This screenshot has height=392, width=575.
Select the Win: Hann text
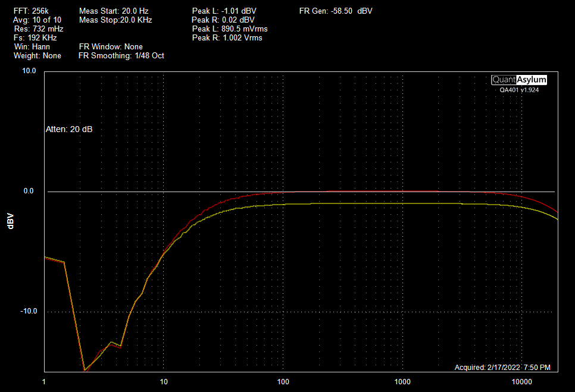[x=32, y=46]
